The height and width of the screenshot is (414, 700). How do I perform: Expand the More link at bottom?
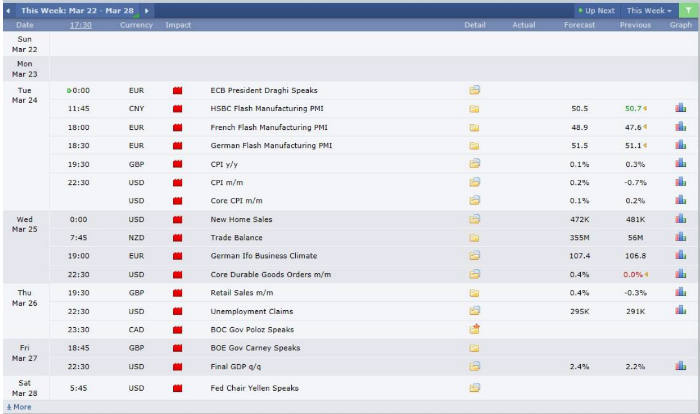[19, 407]
